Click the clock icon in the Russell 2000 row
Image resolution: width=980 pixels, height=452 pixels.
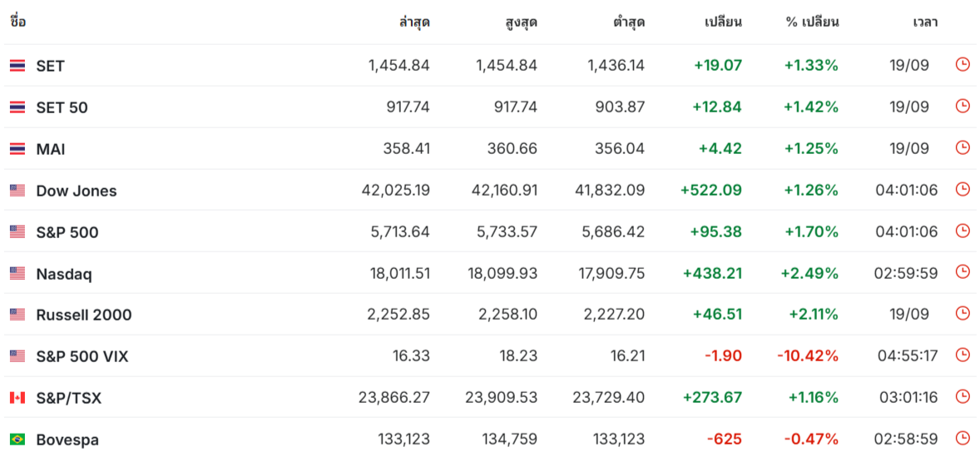[963, 313]
